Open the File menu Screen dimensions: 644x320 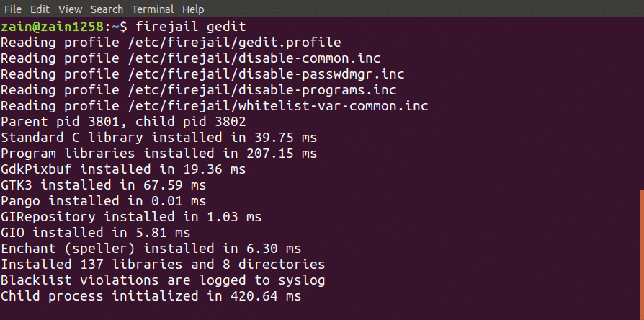point(13,9)
